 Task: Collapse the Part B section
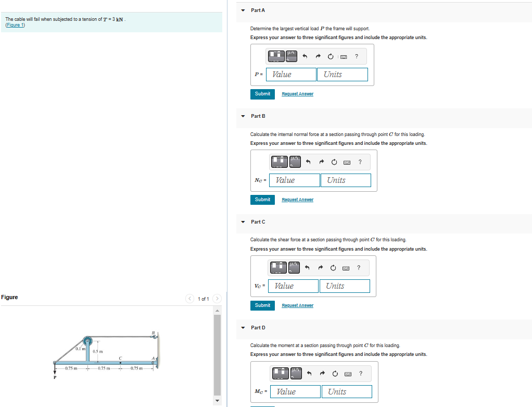243,116
